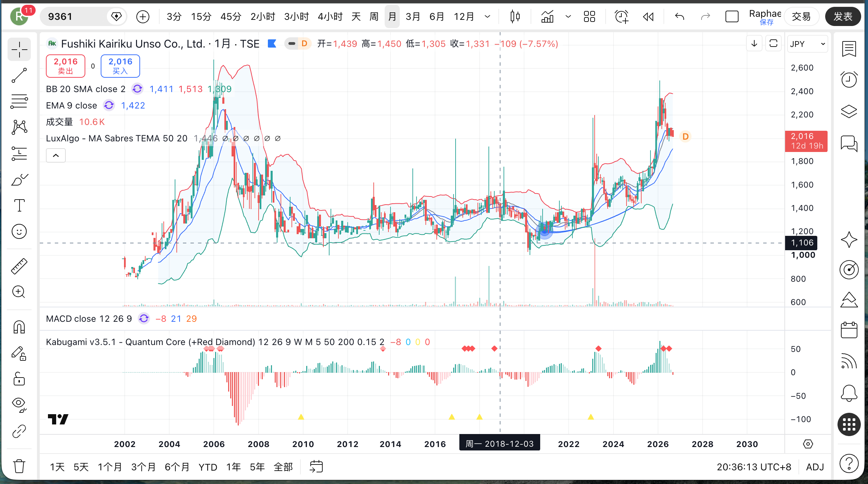868x484 pixels.
Task: Create a price alert
Action: click(x=621, y=16)
